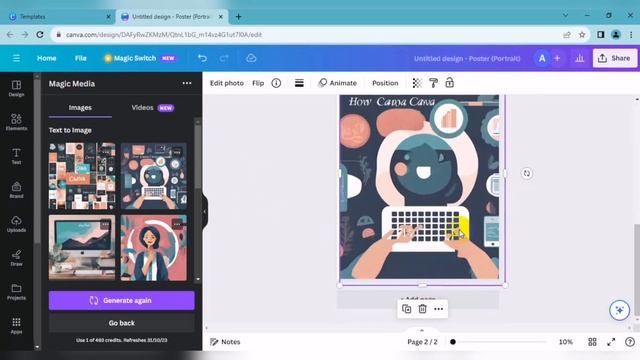The image size is (640, 360).
Task: Select the desktop monitor generated thumbnail
Action: coord(82,248)
